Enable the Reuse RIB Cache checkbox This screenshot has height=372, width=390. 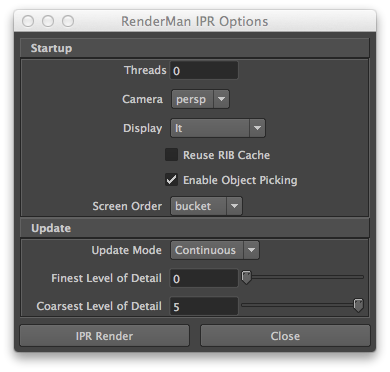click(171, 155)
